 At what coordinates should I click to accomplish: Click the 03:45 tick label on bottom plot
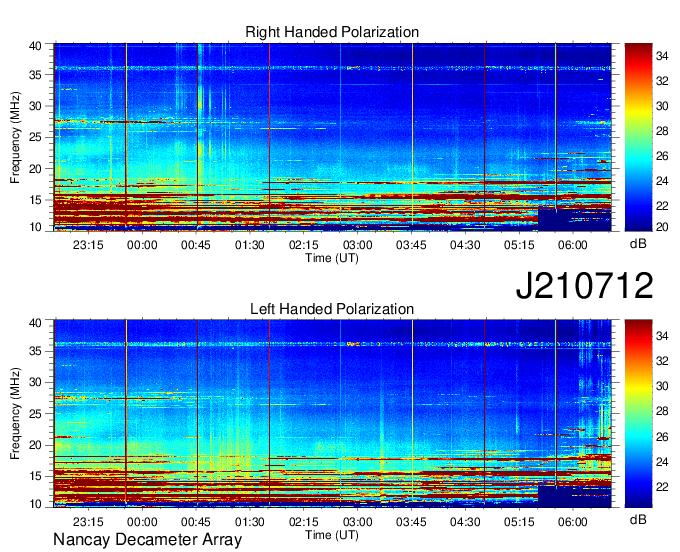tap(411, 522)
